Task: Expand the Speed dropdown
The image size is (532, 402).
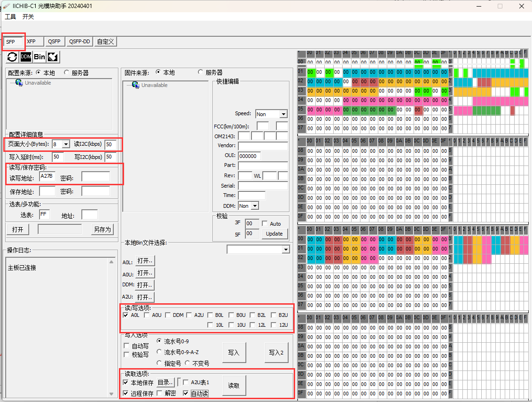Action: point(283,114)
